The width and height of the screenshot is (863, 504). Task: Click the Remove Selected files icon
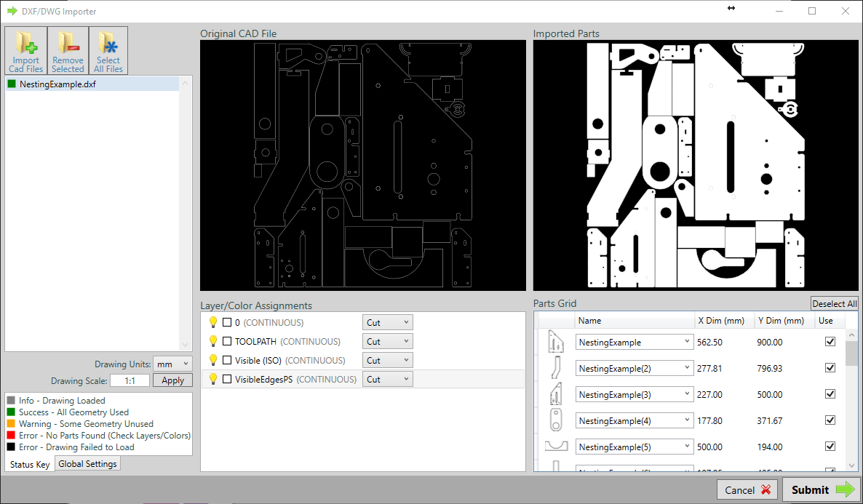point(68,51)
